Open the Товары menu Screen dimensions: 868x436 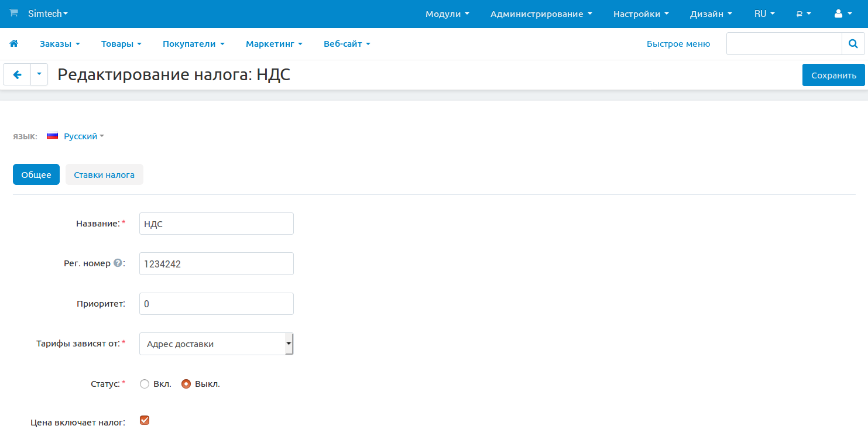[x=121, y=44]
